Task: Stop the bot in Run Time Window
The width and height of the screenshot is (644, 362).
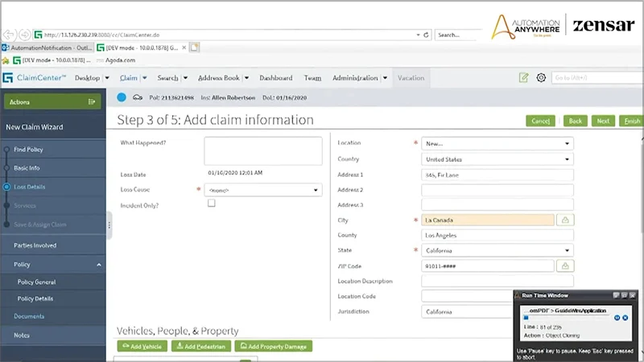Action: (625, 318)
